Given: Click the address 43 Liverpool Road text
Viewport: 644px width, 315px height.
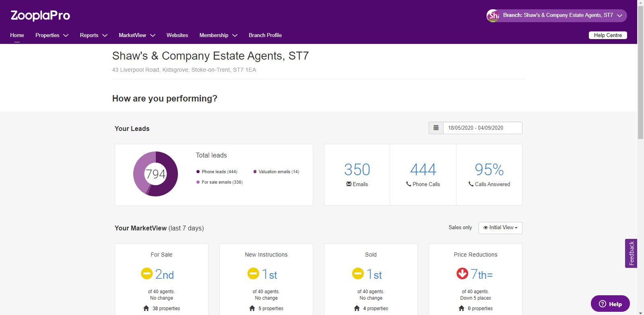Looking at the screenshot, I should (184, 70).
